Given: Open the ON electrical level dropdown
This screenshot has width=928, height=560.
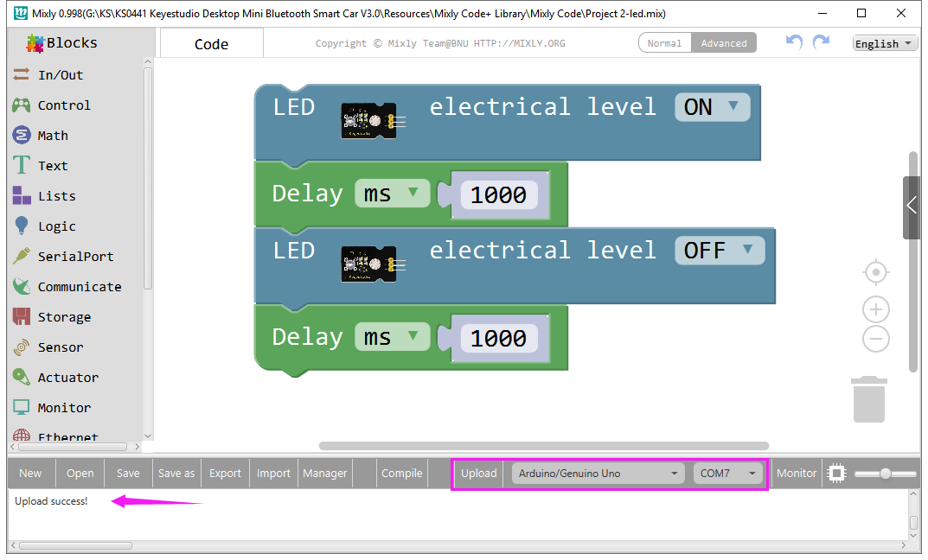Looking at the screenshot, I should click(713, 107).
